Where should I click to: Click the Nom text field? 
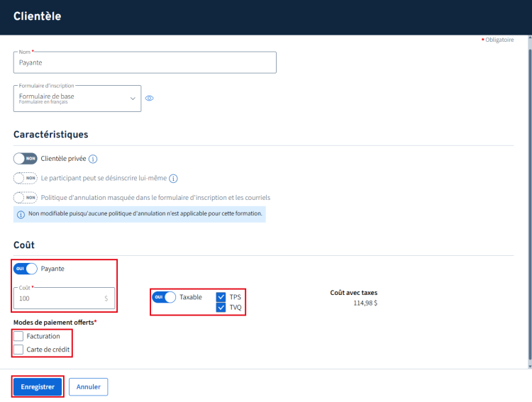click(x=145, y=62)
